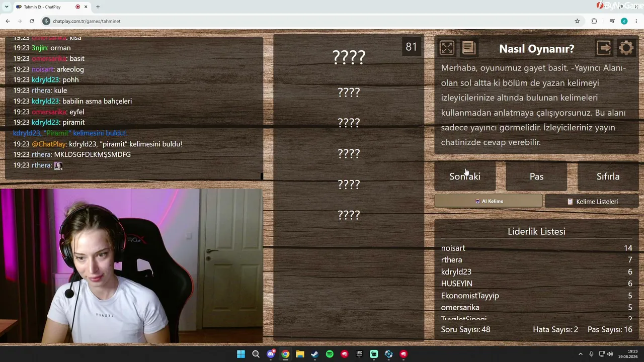This screenshot has height=362, width=644.
Task: Click browser forward arrow
Action: point(20,21)
